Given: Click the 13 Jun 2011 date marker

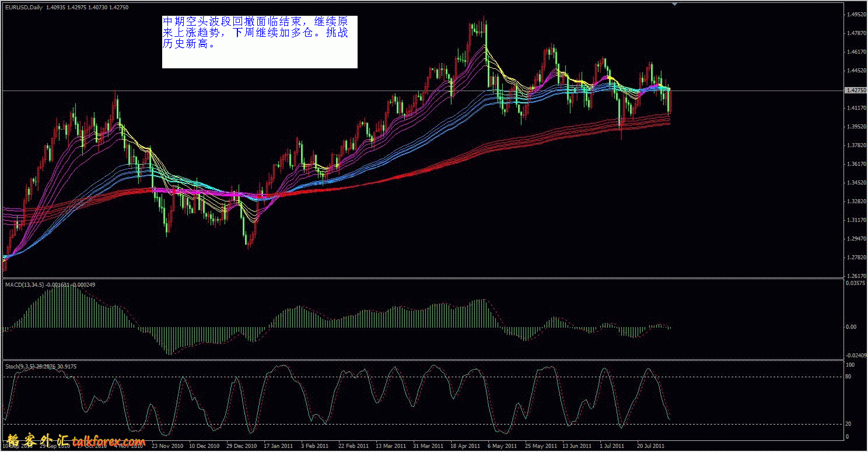Looking at the screenshot, I should pyautogui.click(x=578, y=446).
